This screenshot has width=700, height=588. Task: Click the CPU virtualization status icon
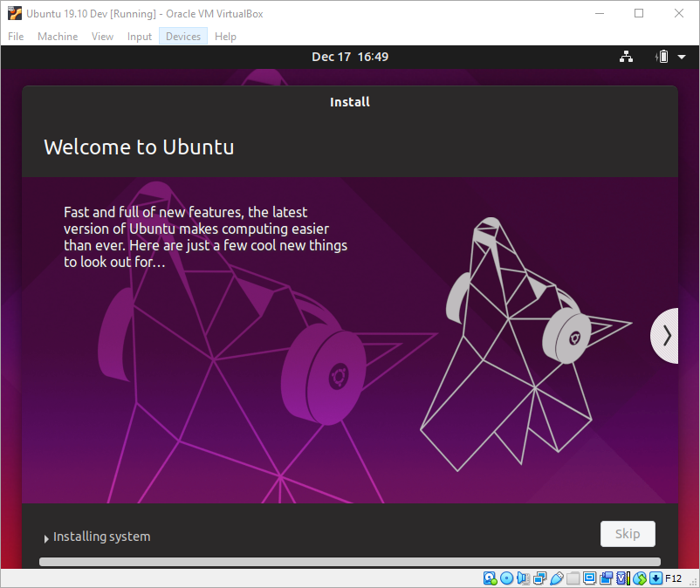[623, 578]
